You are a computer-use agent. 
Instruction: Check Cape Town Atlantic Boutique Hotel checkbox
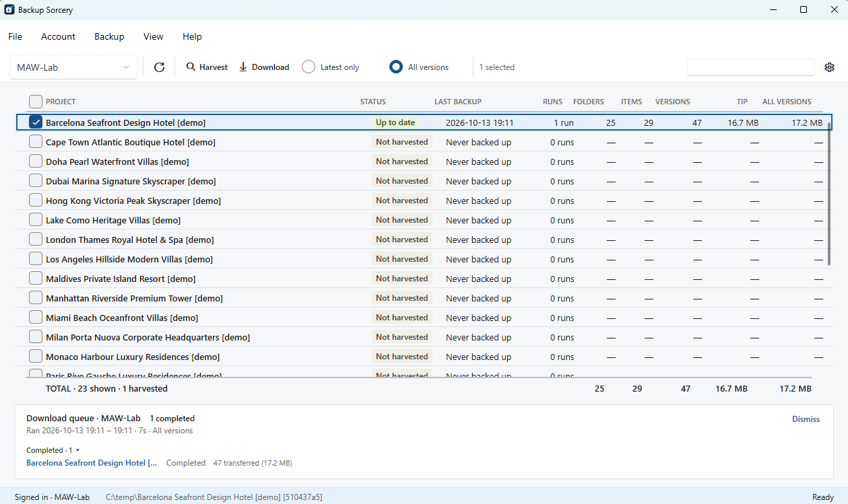[x=36, y=142]
